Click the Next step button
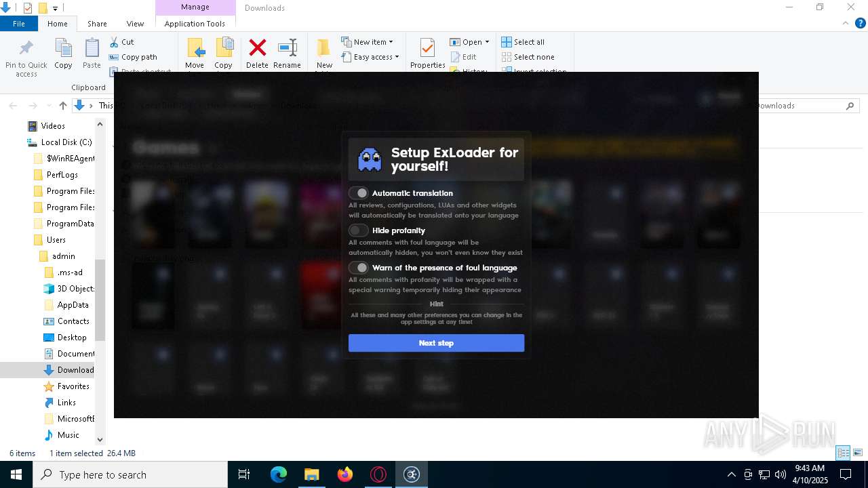Screen dimensions: 868x488 point(436,343)
